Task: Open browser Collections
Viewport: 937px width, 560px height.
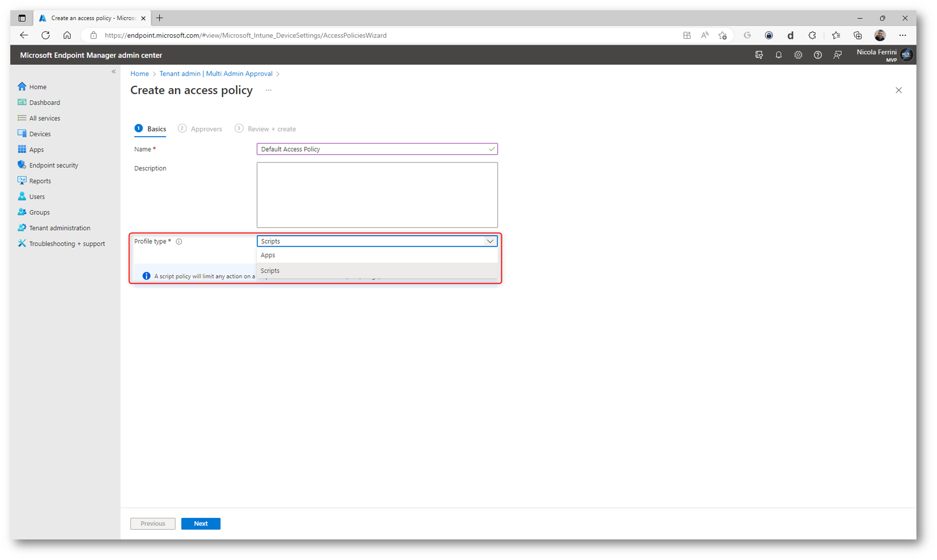Action: pos(858,35)
